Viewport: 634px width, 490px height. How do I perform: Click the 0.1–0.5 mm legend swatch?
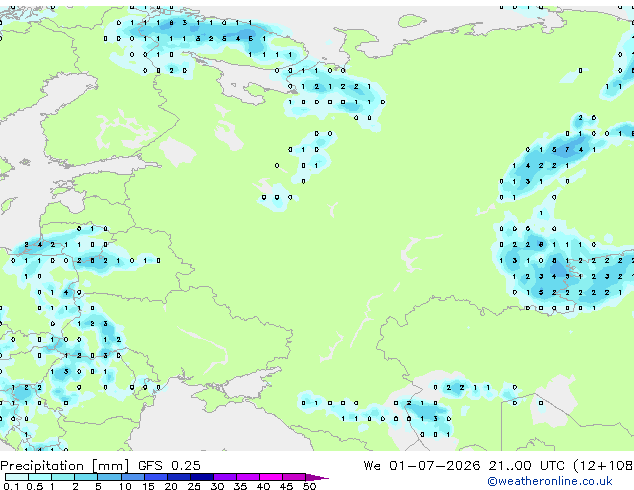click(x=17, y=477)
